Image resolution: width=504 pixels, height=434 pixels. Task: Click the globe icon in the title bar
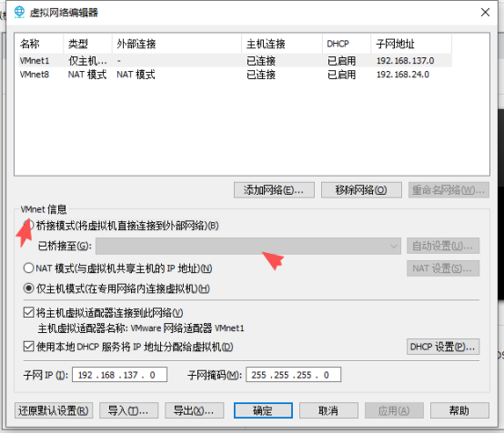click(x=19, y=12)
